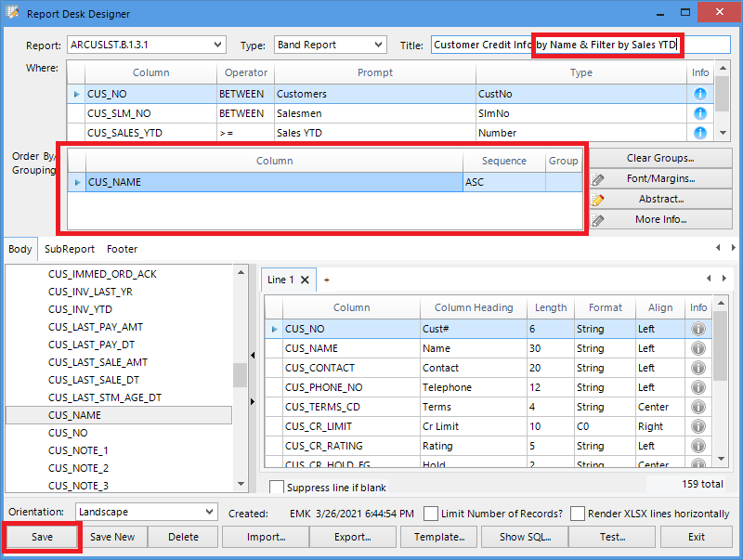Click the info icon for CUS_NO filter row

point(699,94)
